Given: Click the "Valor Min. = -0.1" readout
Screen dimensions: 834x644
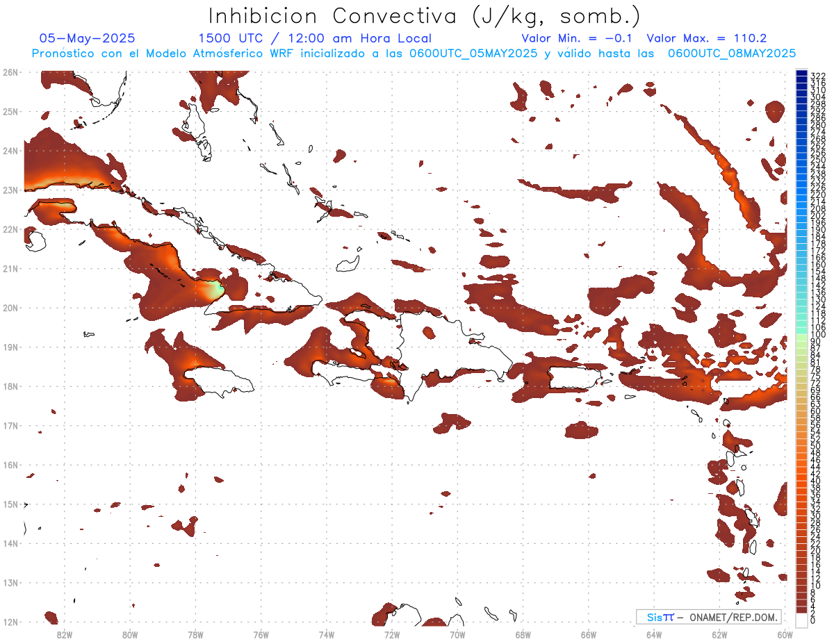Looking at the screenshot, I should pyautogui.click(x=576, y=39).
